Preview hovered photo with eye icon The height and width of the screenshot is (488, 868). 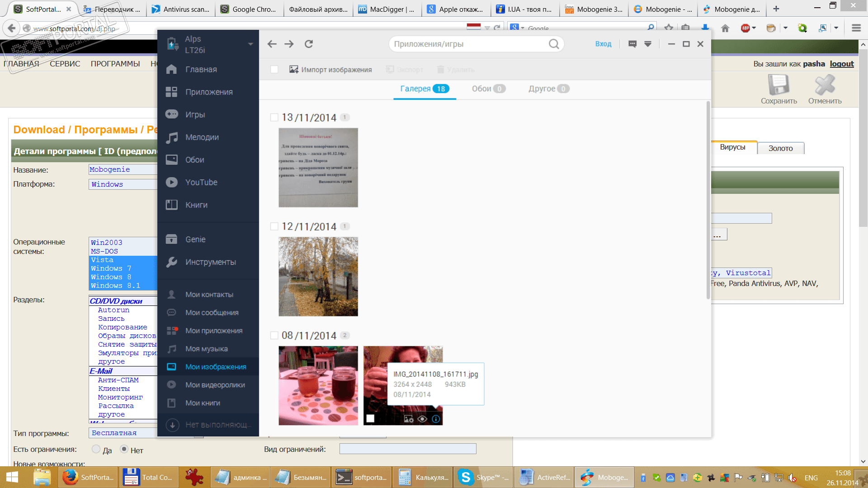(x=422, y=419)
